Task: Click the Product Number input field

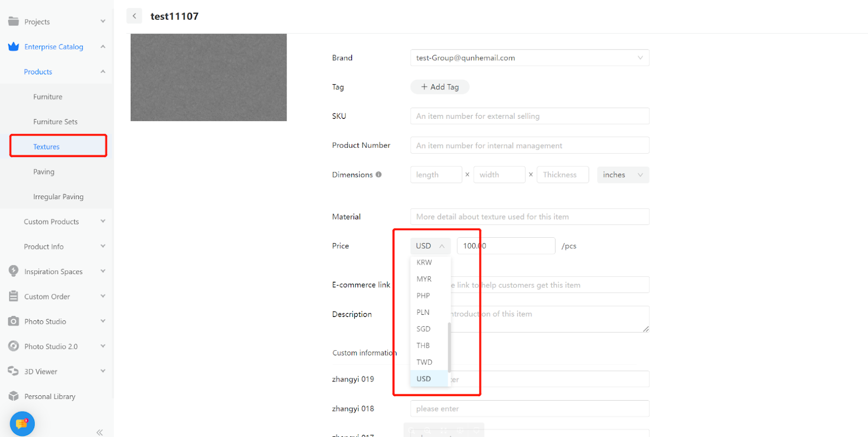Action: 529,145
